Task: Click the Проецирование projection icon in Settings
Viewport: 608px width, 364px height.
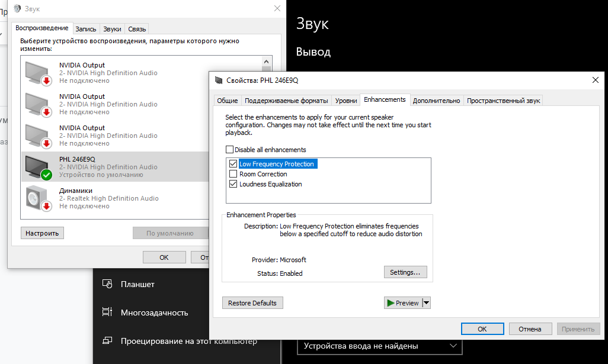Action: (107, 341)
